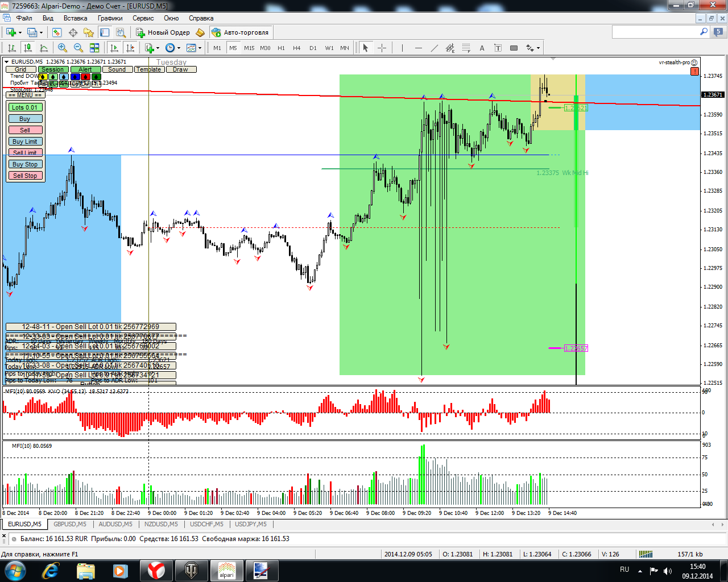728x582 pixels.
Task: Open MetaEditor yellow book icon
Action: 200,32
